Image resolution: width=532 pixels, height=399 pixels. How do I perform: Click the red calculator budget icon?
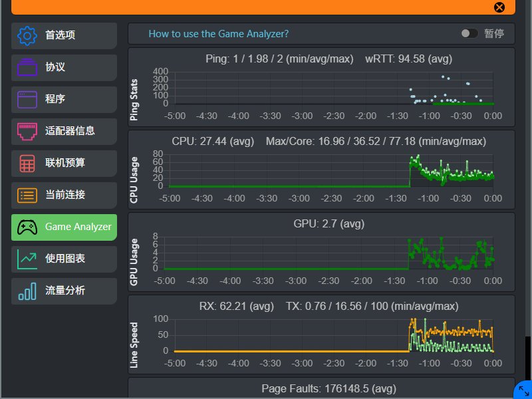[27, 163]
